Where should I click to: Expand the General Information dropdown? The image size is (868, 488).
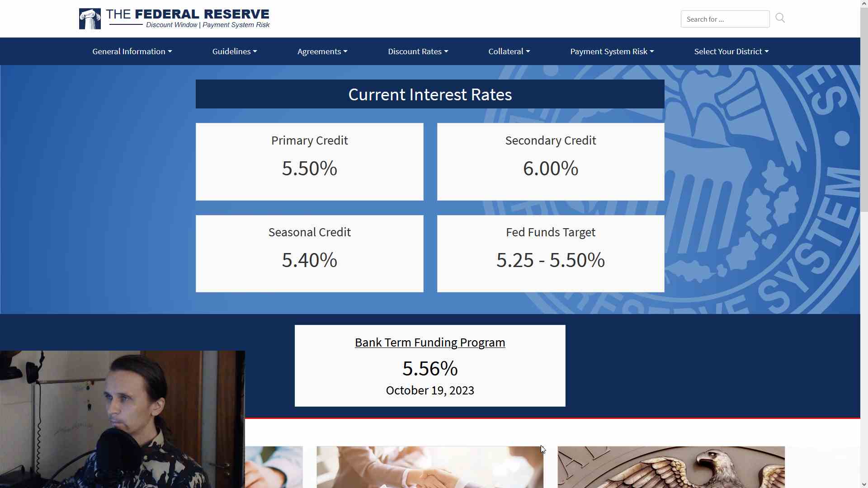pyautogui.click(x=132, y=52)
